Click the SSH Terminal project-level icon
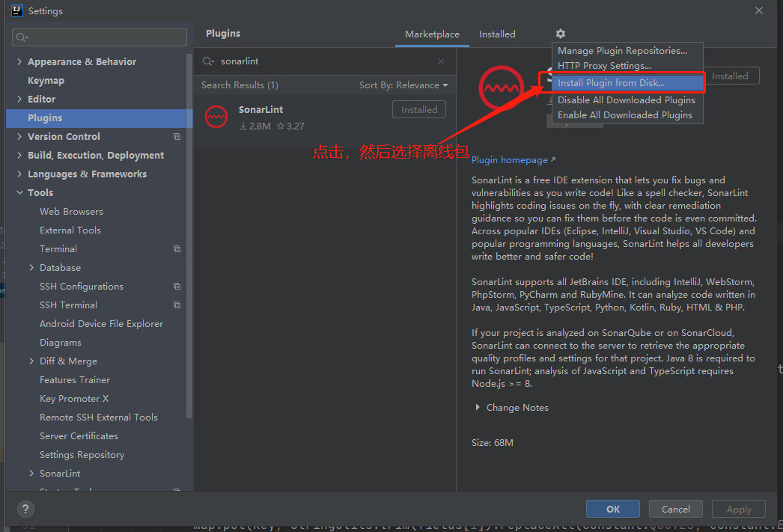This screenshot has height=532, width=783. click(x=177, y=305)
